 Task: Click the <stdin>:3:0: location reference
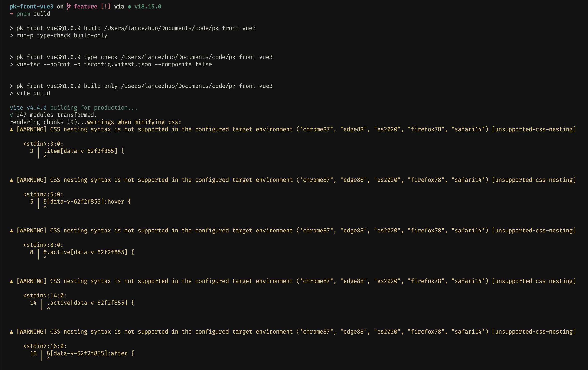(43, 144)
